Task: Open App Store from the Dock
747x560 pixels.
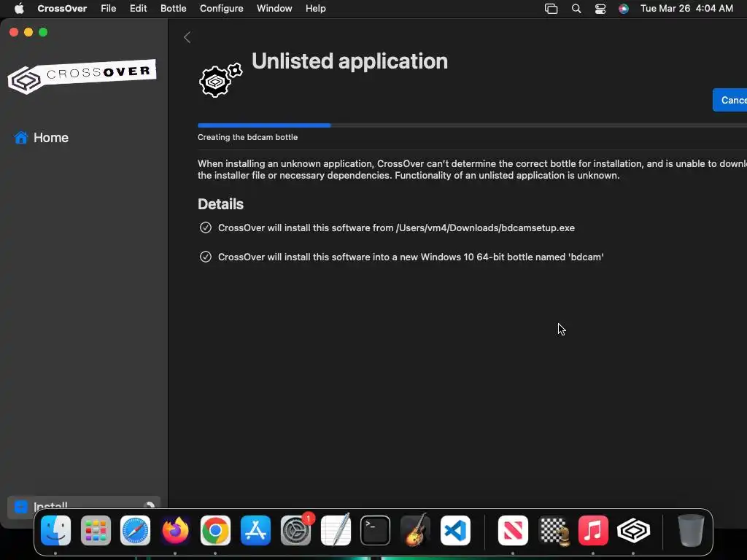Action: 255,530
